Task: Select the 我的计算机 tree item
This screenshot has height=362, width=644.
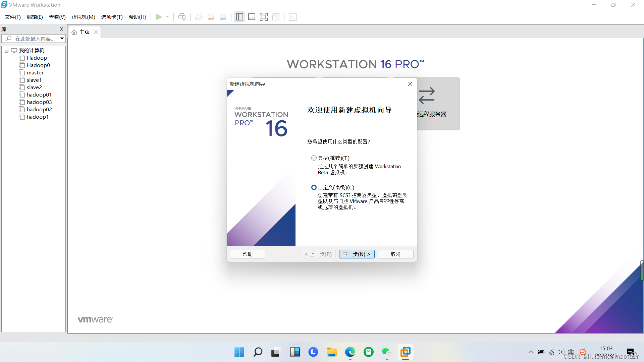Action: tap(32, 51)
